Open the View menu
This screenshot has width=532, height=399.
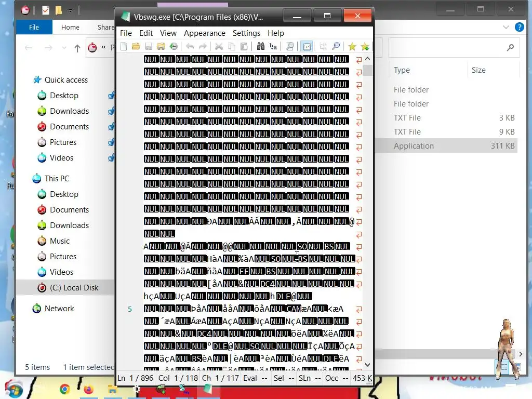[168, 33]
